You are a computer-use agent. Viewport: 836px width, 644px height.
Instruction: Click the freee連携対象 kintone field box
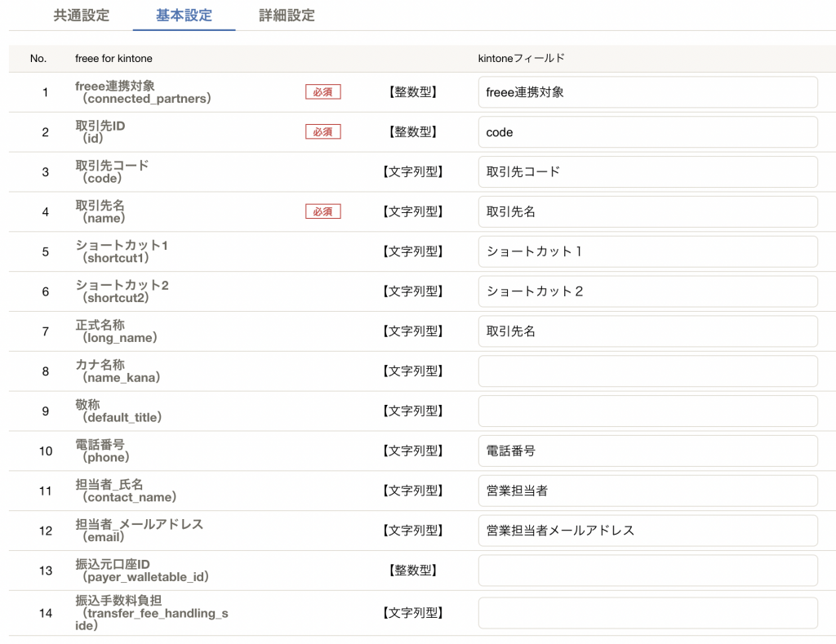click(x=647, y=92)
